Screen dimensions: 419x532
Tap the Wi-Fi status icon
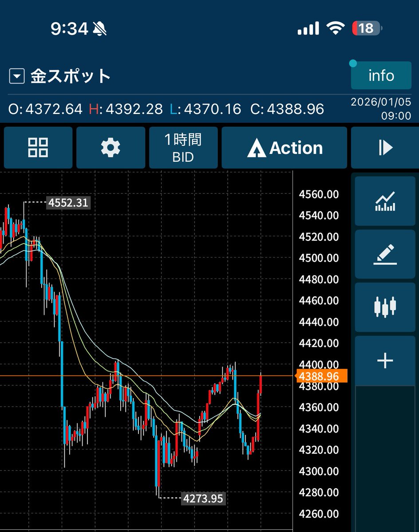pos(335,29)
